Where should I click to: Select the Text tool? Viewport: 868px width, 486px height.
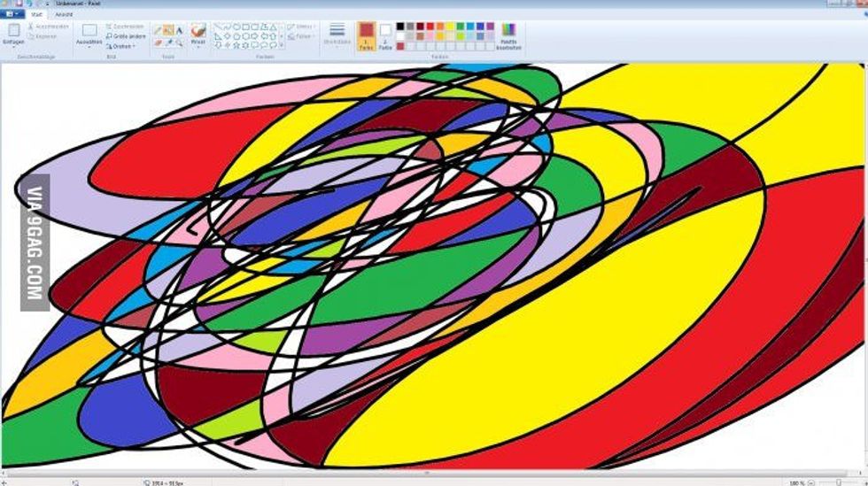(x=179, y=30)
